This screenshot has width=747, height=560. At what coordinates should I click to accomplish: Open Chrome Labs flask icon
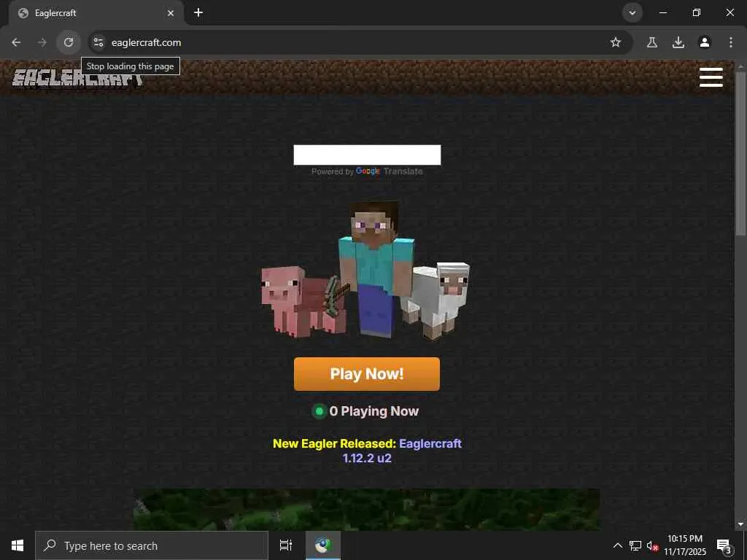[x=652, y=42]
